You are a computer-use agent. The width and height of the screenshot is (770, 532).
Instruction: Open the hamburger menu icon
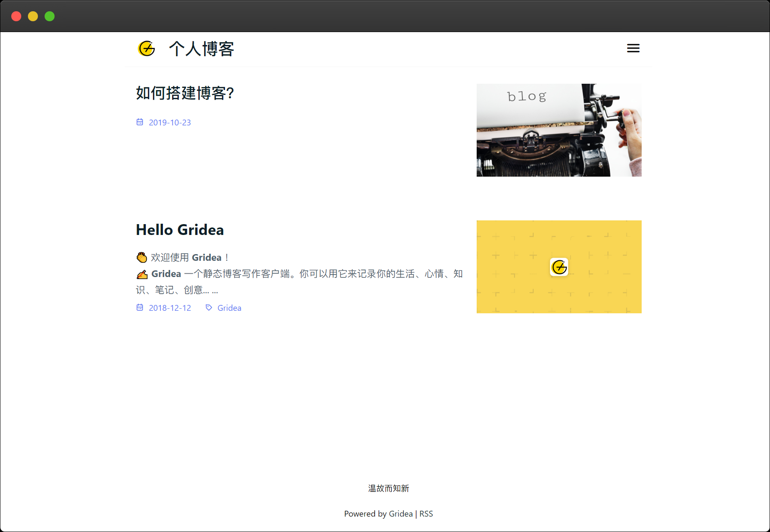click(633, 48)
